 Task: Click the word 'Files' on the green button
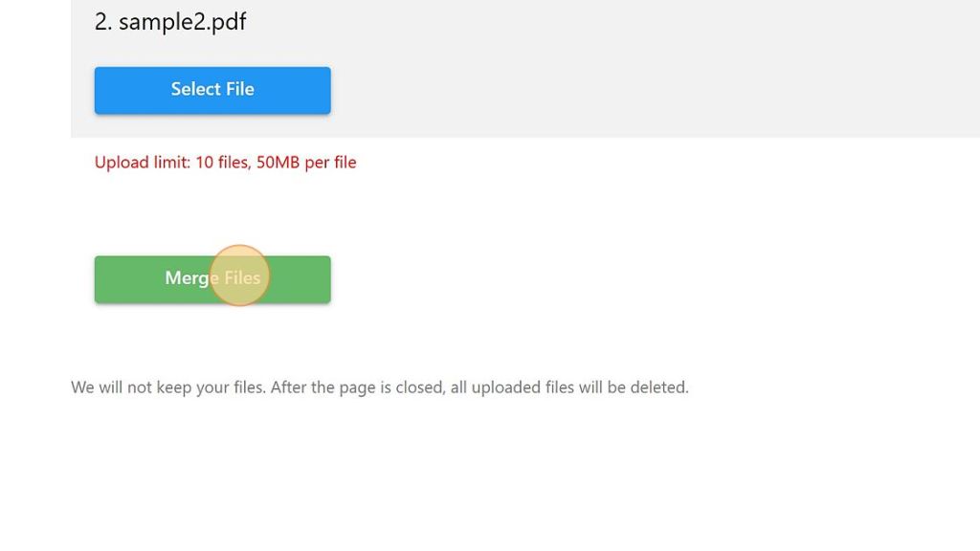(x=242, y=277)
